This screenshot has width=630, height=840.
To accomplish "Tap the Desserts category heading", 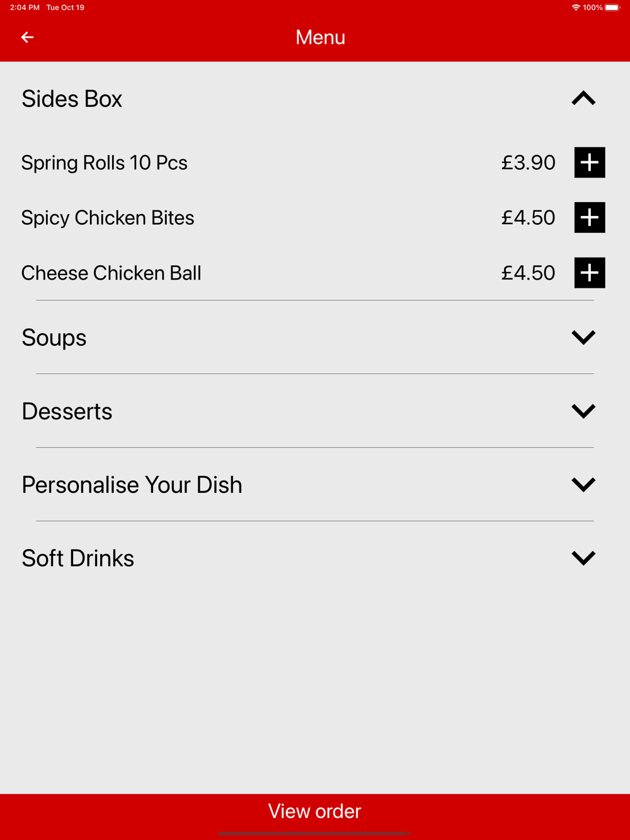I will click(67, 412).
